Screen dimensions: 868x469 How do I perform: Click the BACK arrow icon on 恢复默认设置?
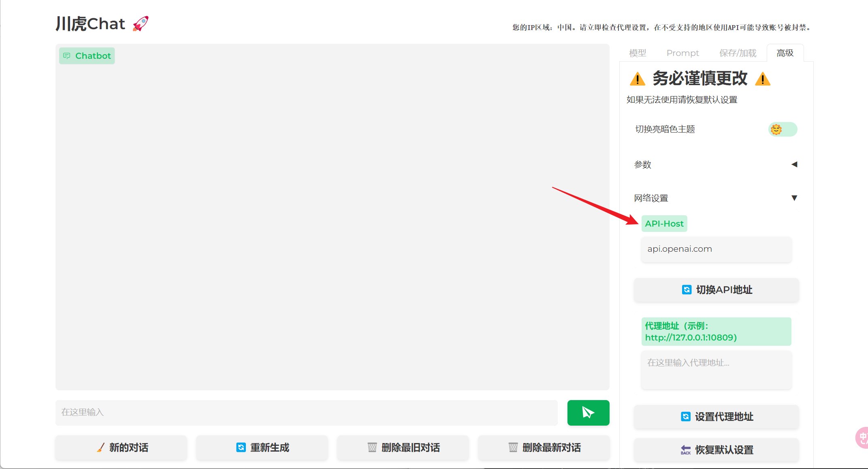point(685,450)
